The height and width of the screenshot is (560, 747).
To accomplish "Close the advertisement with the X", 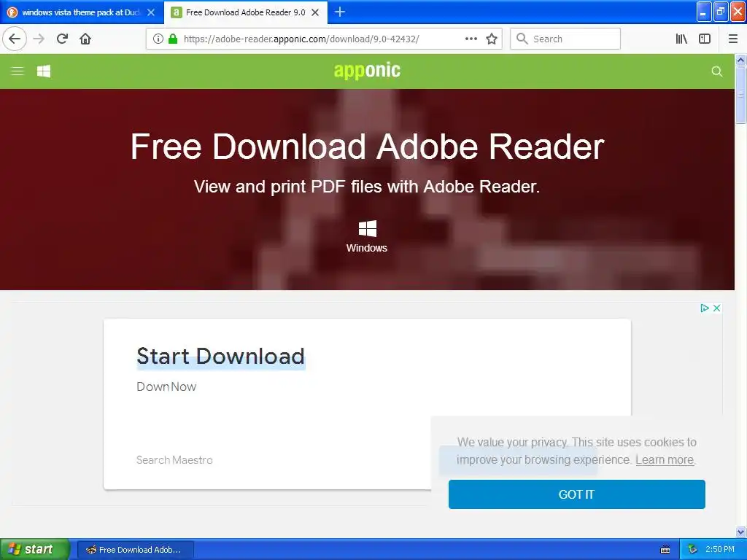I will (x=716, y=308).
